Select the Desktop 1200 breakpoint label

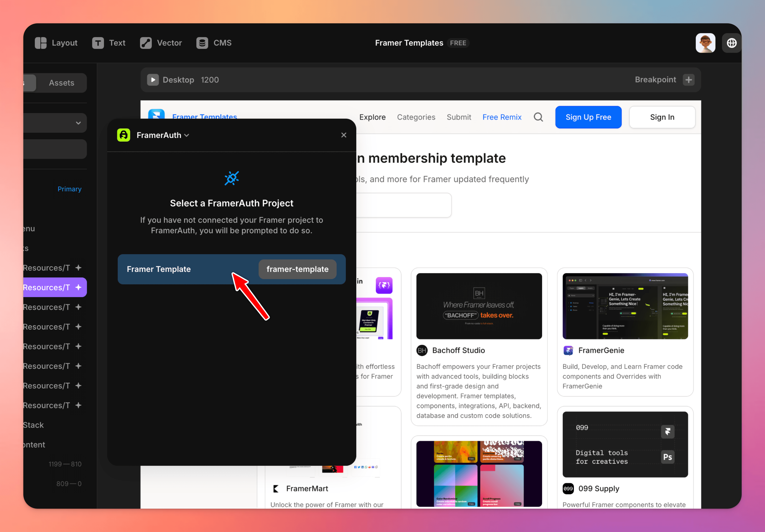pyautogui.click(x=191, y=80)
